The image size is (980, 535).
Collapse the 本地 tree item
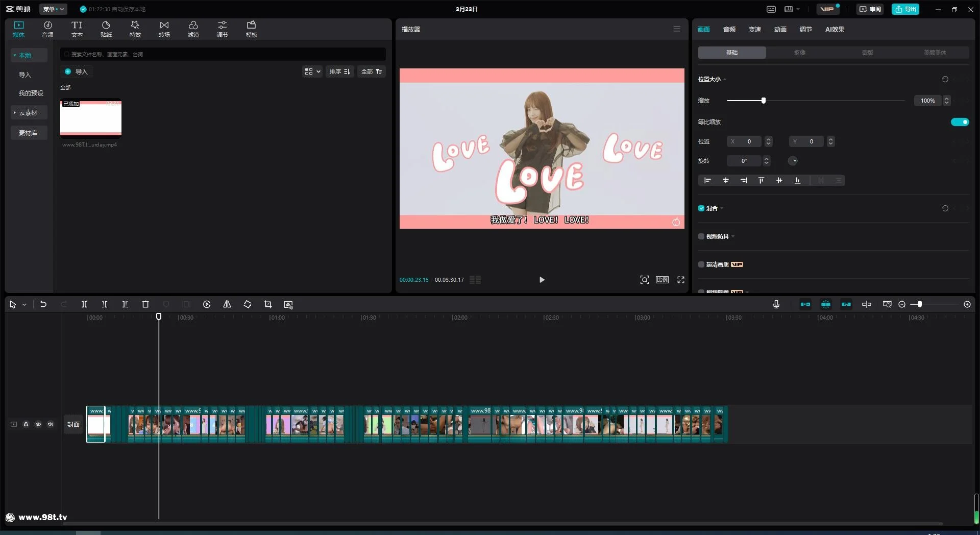point(29,55)
